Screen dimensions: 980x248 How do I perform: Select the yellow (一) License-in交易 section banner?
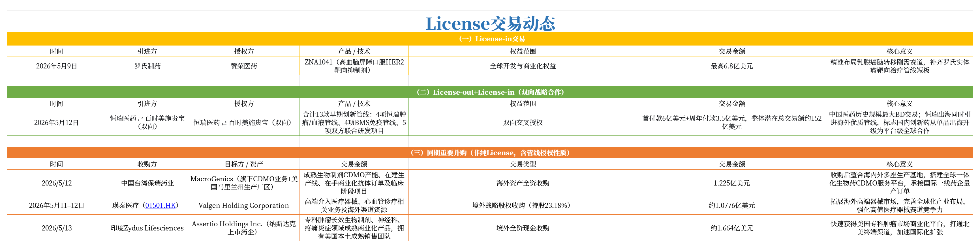(x=490, y=39)
